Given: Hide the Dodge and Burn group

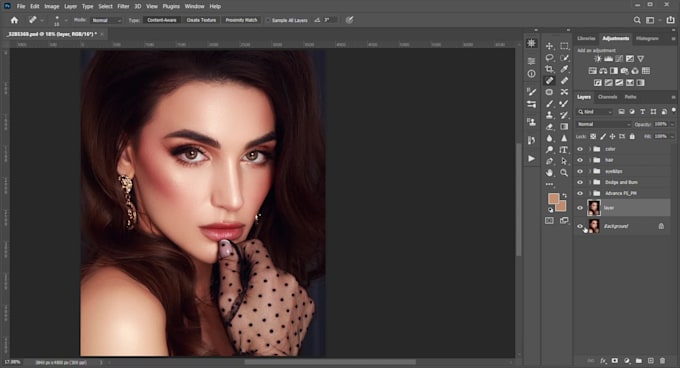Looking at the screenshot, I should pos(580,182).
